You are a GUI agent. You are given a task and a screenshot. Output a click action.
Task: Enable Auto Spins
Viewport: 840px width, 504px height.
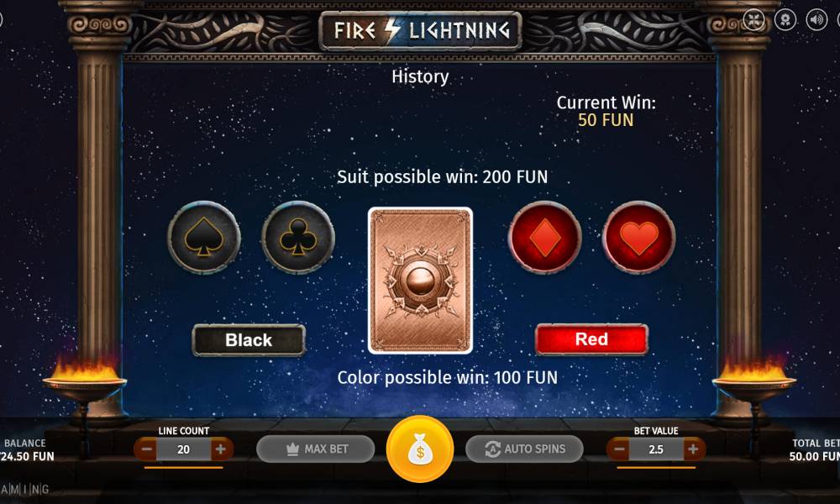coord(524,449)
